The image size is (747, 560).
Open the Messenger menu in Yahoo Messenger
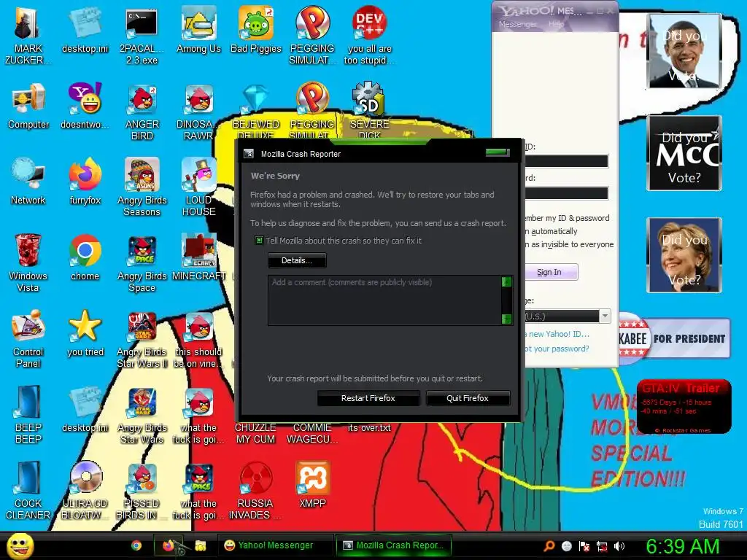point(517,24)
